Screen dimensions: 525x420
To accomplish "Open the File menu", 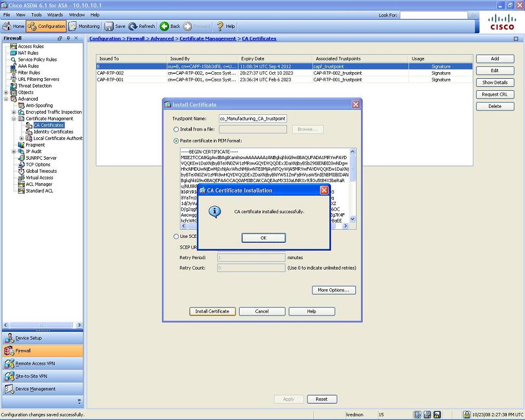I will click(x=7, y=15).
